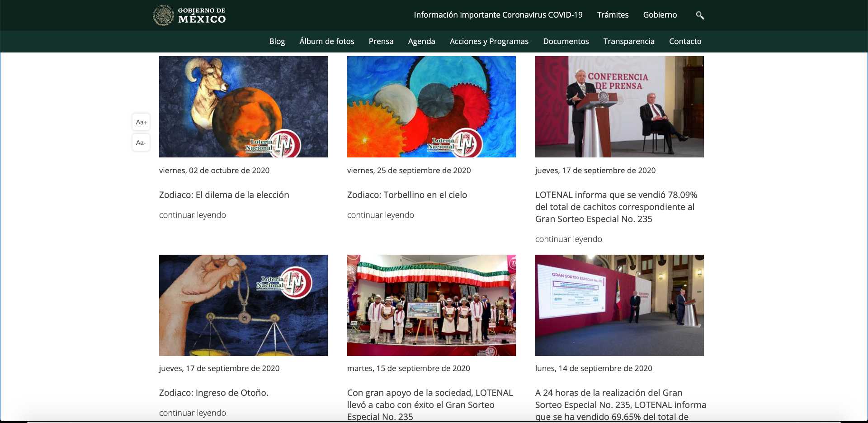868x423 pixels.
Task: Open Información importante Coronavirus COVID-19 link
Action: (498, 15)
